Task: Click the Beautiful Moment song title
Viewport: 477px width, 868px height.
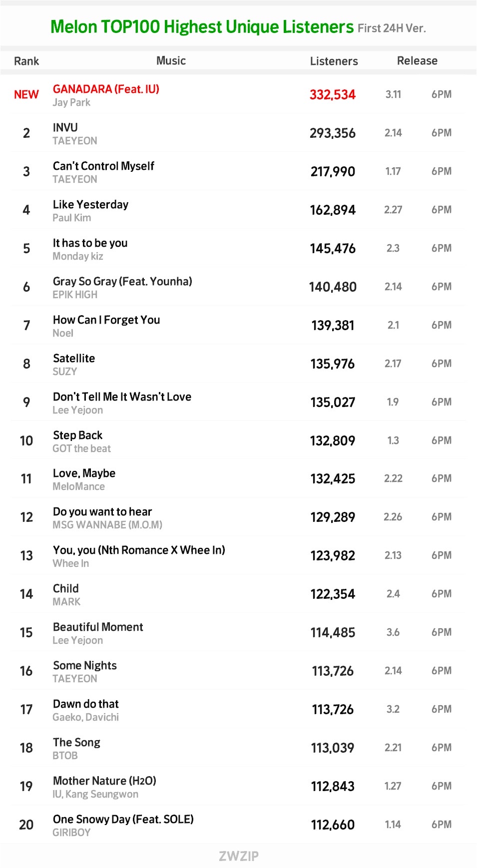Action: (x=98, y=627)
